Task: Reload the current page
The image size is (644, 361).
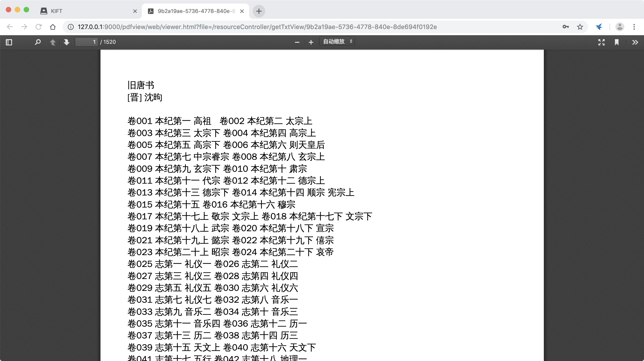Action: pos(38,27)
